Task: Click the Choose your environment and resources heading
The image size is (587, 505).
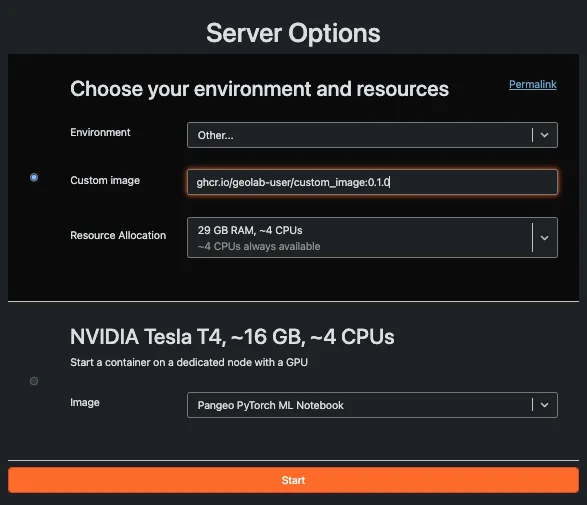Action: click(x=259, y=89)
